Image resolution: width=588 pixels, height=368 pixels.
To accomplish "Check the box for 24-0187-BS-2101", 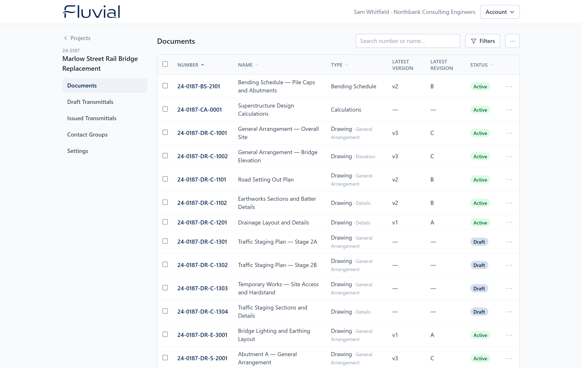I will 165,86.
